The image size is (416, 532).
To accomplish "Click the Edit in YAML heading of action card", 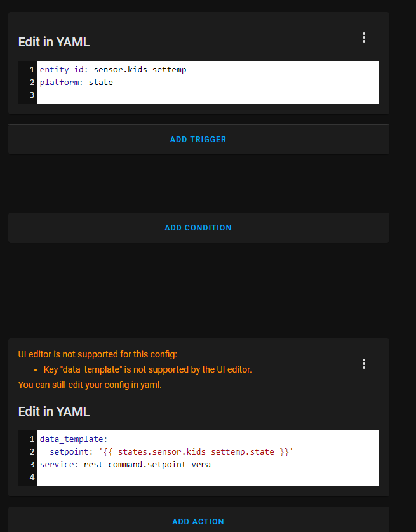I will 54,411.
